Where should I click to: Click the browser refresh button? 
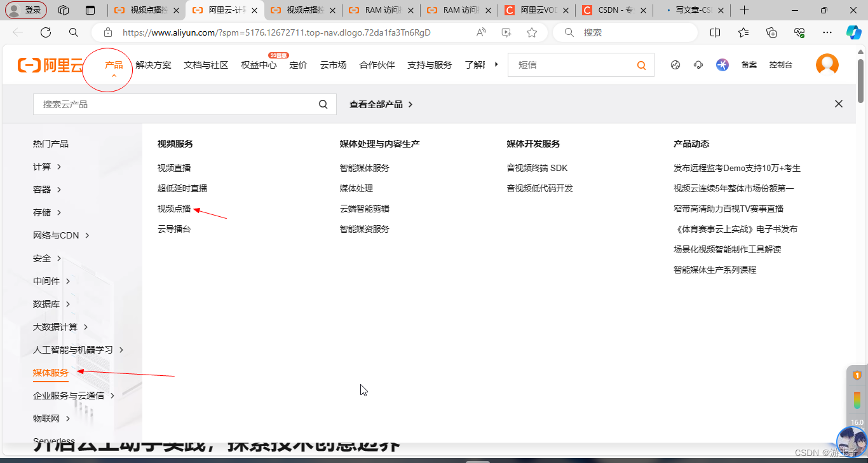click(45, 32)
